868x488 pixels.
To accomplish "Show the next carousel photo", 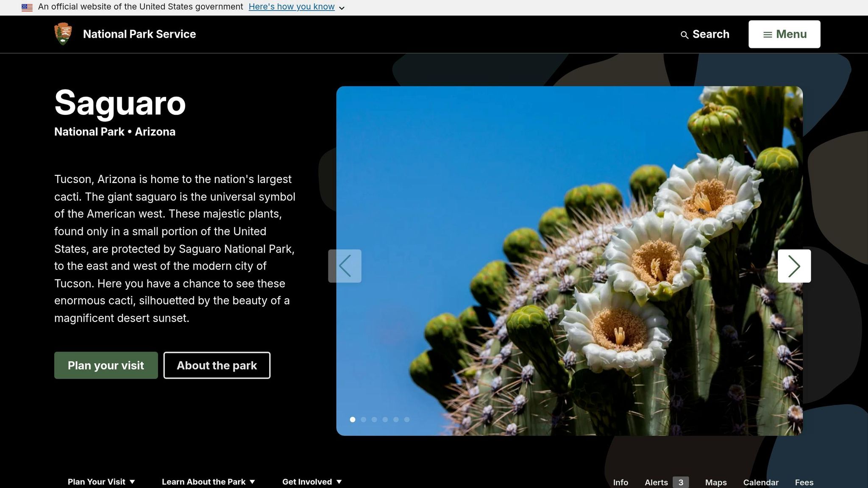I will coord(794,266).
